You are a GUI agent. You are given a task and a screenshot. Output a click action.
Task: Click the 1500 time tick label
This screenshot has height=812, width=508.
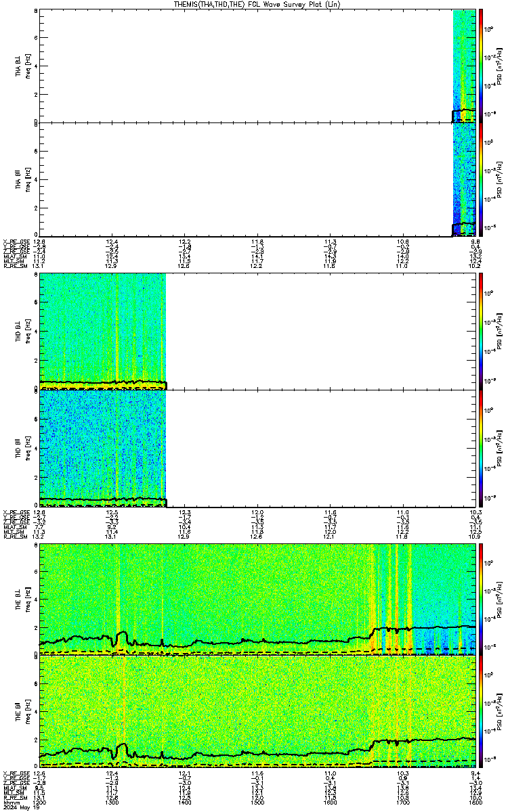point(257,802)
